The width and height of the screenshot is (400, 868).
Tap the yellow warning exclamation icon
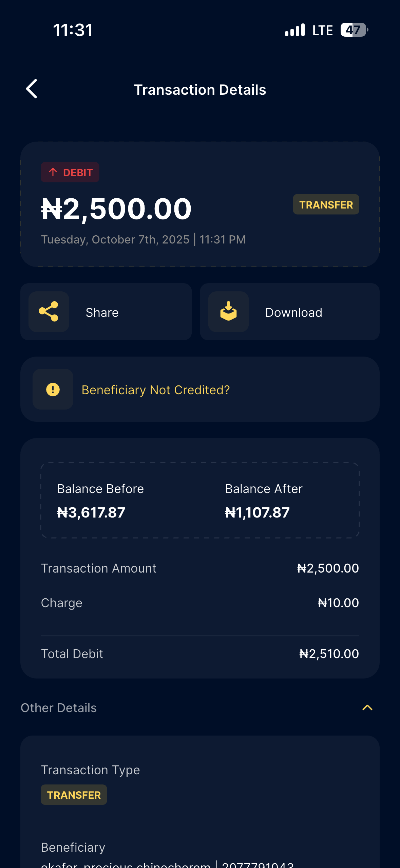pyautogui.click(x=53, y=390)
